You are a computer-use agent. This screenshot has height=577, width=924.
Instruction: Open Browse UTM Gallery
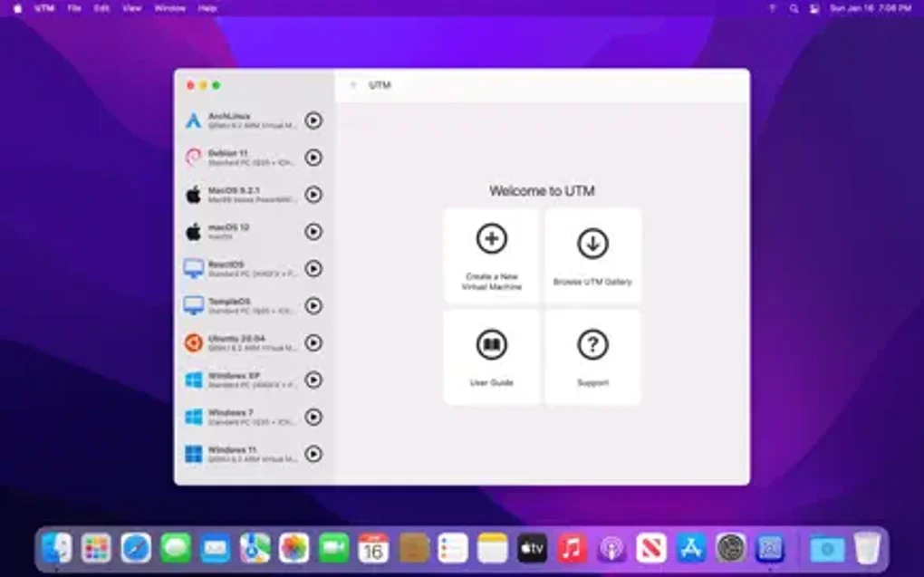[592, 255]
